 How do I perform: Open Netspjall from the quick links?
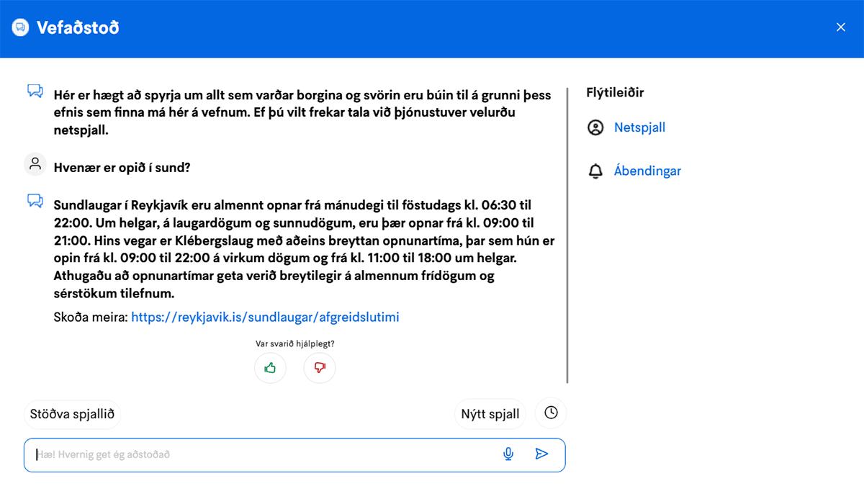[639, 127]
